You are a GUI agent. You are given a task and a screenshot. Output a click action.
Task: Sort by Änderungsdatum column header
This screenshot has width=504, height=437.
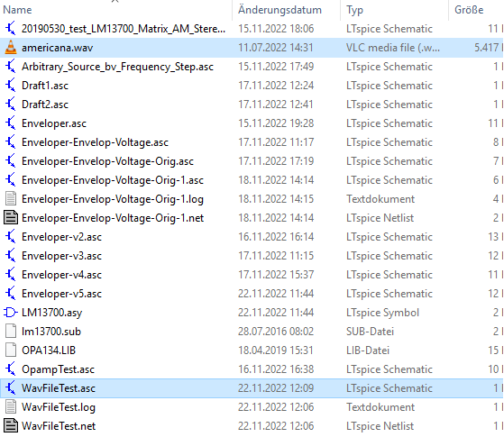pyautogui.click(x=279, y=10)
